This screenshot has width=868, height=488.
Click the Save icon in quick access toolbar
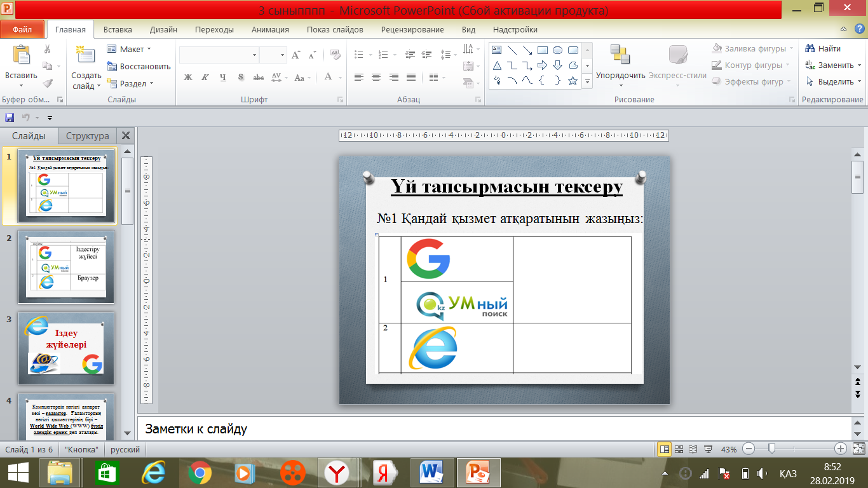(10, 118)
